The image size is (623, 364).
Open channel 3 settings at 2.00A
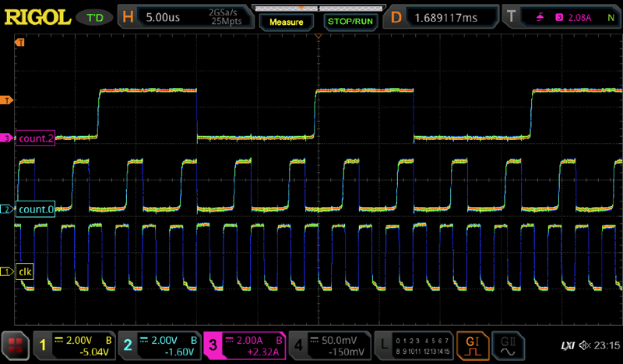[243, 345]
